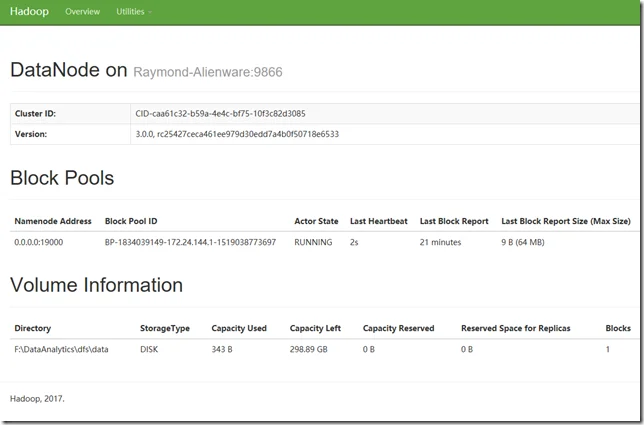Open the Overview tab in navbar
The image size is (644, 425).
point(82,12)
